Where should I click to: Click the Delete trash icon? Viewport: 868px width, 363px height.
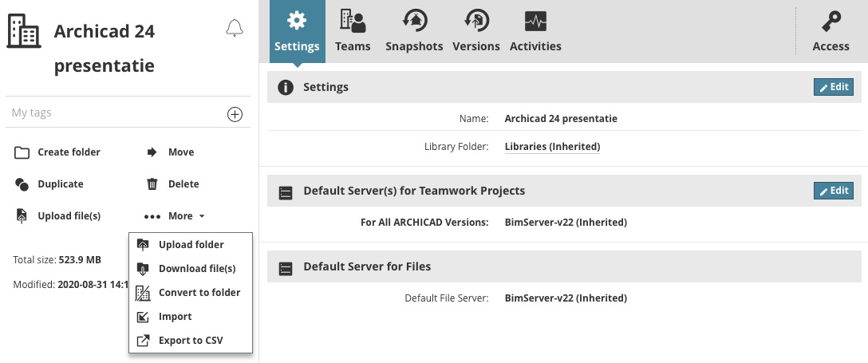pos(152,184)
